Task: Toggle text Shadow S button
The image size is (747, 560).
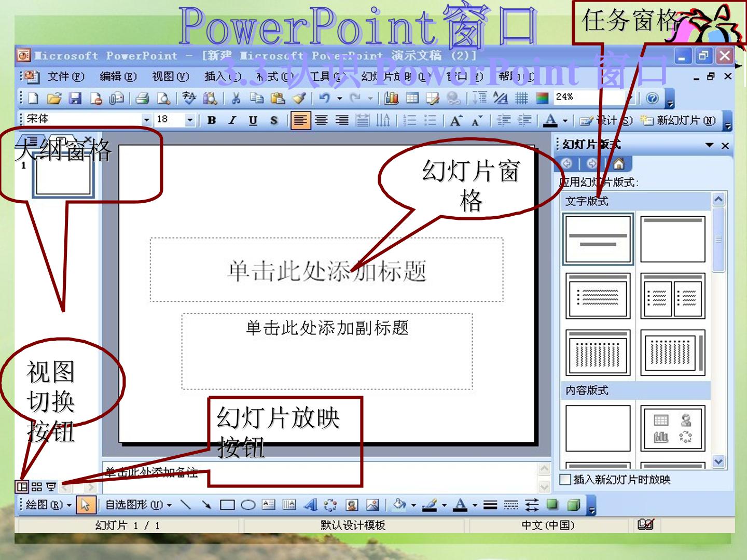Action: tap(274, 121)
